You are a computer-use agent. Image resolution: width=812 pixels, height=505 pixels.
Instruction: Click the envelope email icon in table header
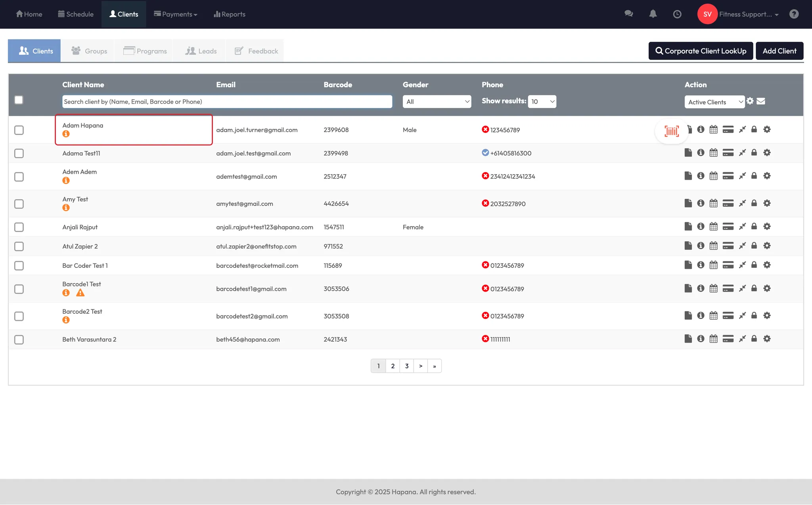(x=761, y=101)
